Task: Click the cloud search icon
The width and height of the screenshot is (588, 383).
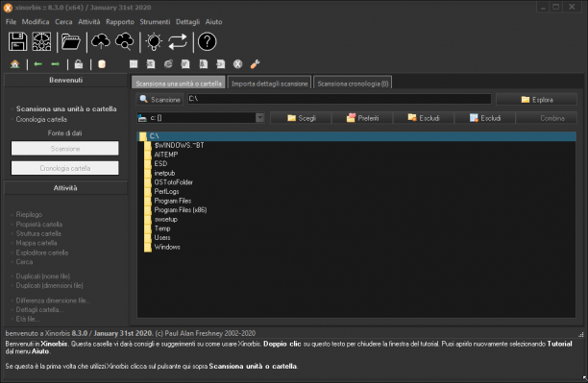Action: click(125, 41)
